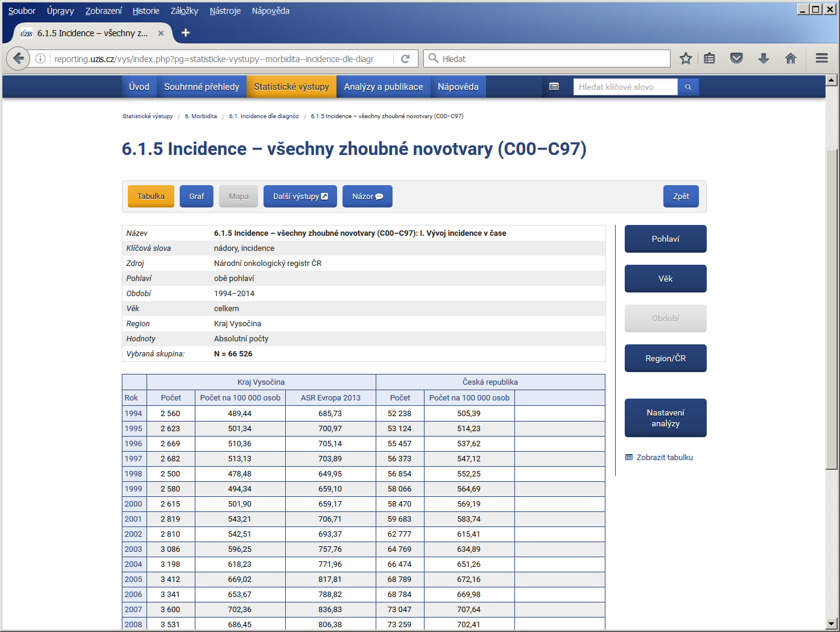Click the browser tab with the UZIS favicon
This screenshot has width=840, height=632.
click(92, 33)
